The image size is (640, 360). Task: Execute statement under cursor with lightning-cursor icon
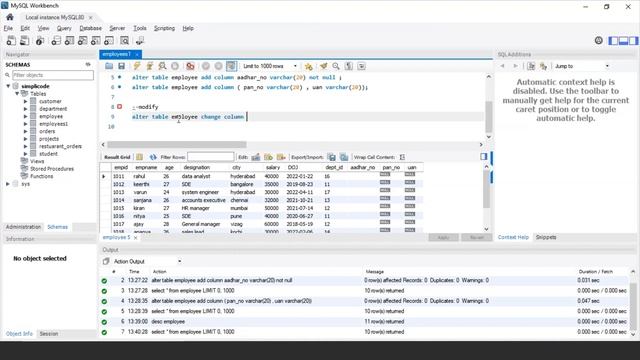149,66
